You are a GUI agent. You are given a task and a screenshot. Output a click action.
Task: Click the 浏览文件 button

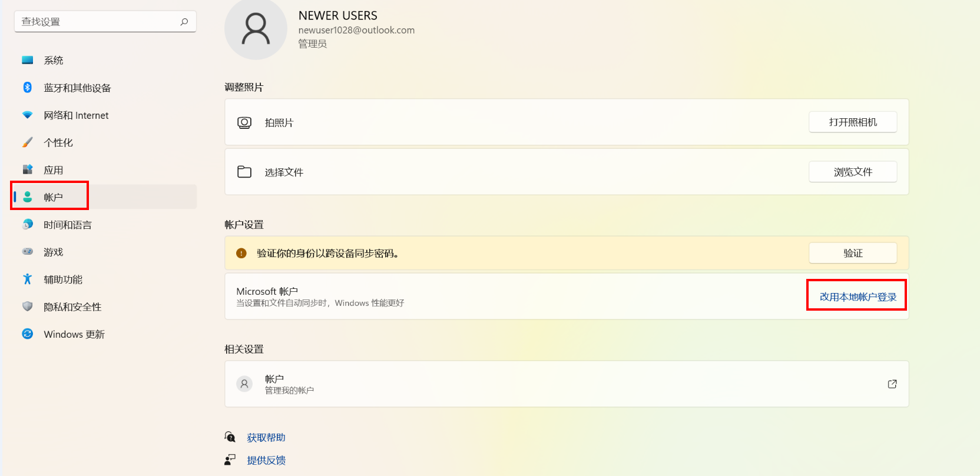853,172
